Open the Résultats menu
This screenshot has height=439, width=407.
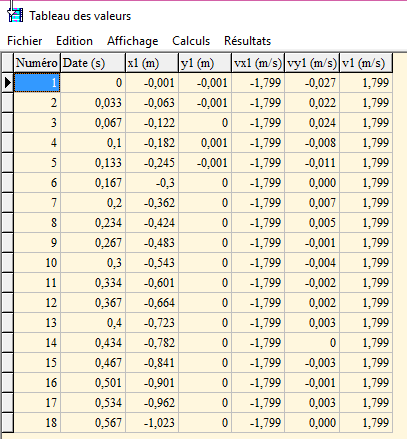click(x=247, y=41)
